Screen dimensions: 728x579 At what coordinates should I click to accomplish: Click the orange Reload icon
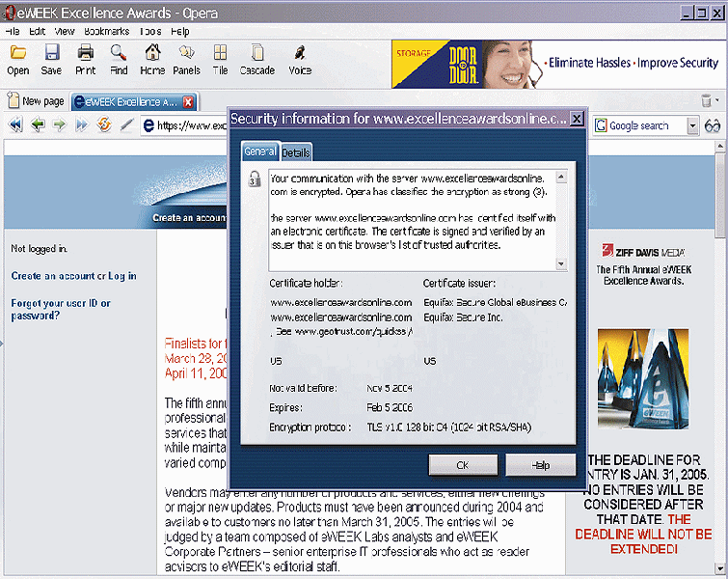pos(104,124)
